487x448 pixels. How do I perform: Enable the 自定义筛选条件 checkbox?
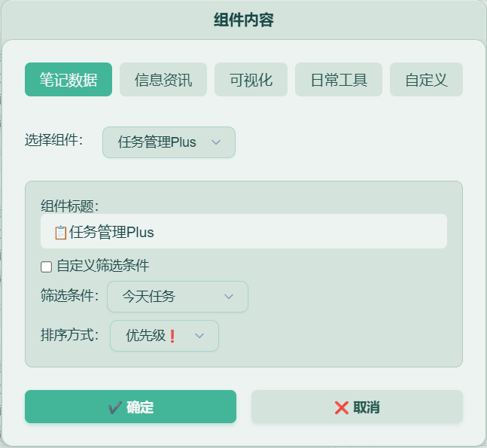pyautogui.click(x=46, y=267)
